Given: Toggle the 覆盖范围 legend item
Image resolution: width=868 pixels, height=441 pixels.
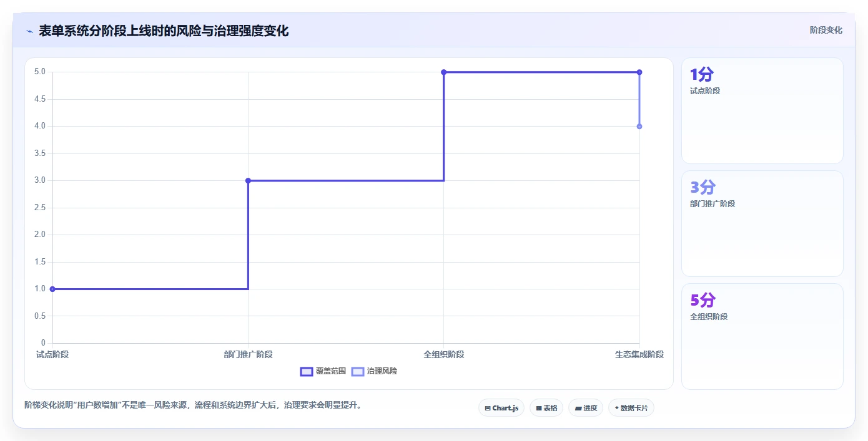Looking at the screenshot, I should [x=323, y=371].
